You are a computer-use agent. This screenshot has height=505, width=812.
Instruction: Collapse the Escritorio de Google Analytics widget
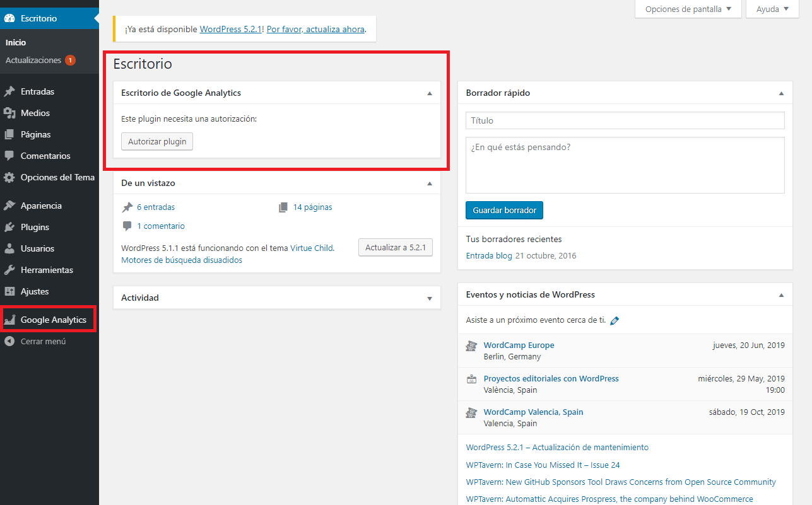pos(430,93)
